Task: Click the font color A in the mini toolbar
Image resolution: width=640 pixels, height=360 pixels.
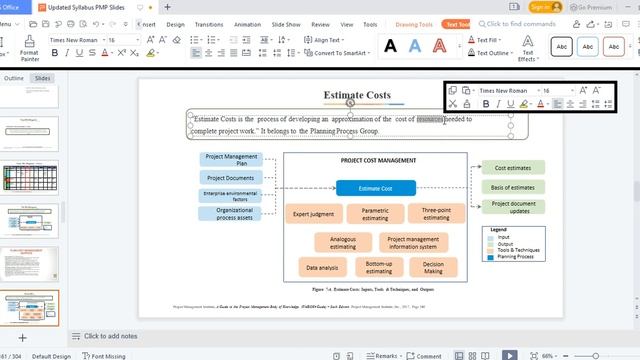Action: [x=540, y=104]
